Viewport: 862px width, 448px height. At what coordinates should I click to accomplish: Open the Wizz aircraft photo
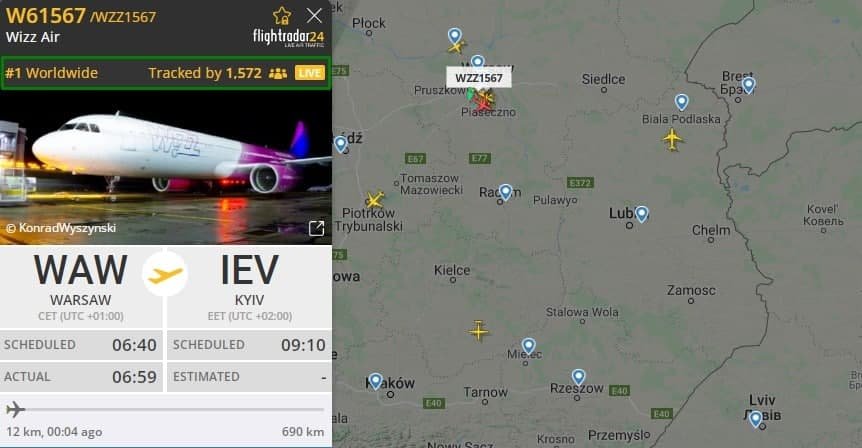(166, 167)
